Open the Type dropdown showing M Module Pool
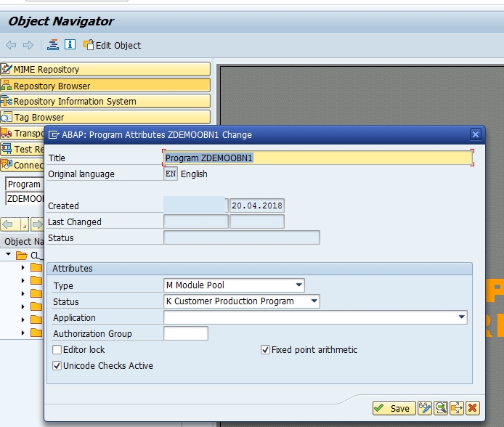Screen dimensions: 504x427 tap(234, 285)
